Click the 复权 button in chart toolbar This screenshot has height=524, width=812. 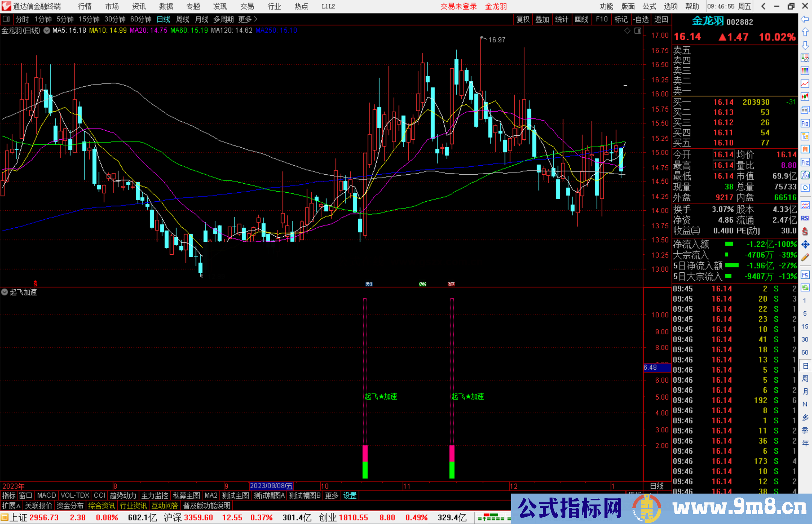coord(523,19)
